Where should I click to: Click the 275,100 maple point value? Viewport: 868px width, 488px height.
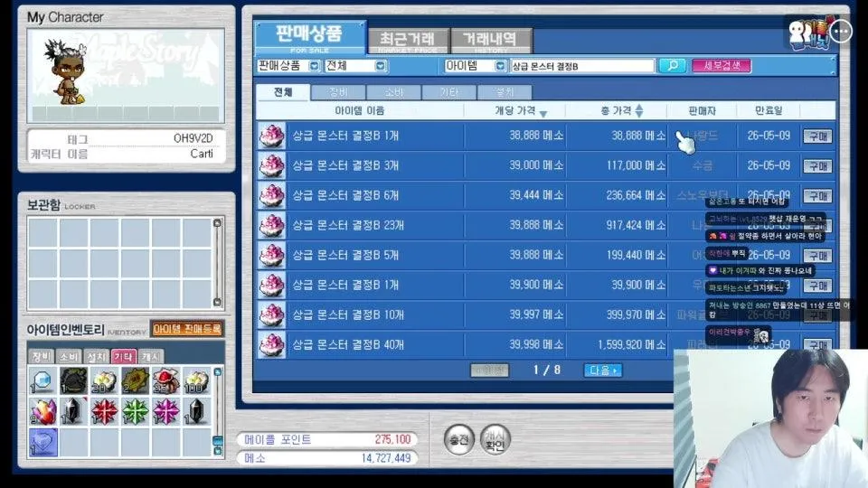click(x=392, y=439)
